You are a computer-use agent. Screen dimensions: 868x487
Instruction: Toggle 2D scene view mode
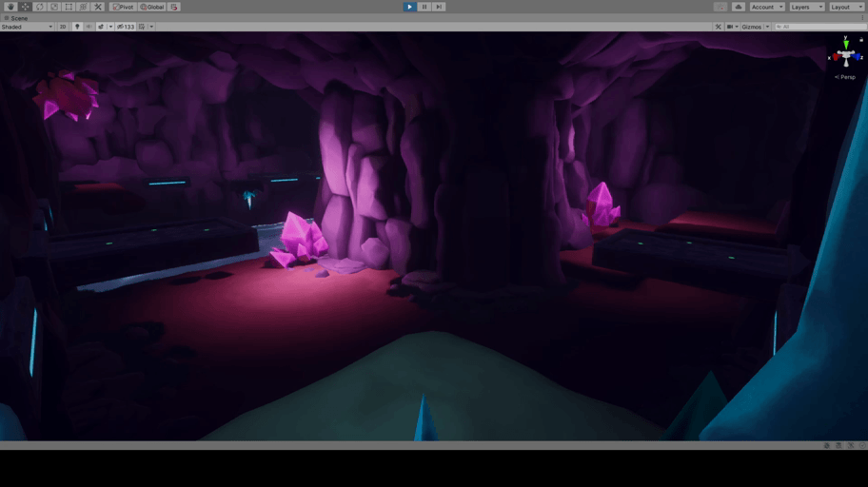tap(64, 27)
